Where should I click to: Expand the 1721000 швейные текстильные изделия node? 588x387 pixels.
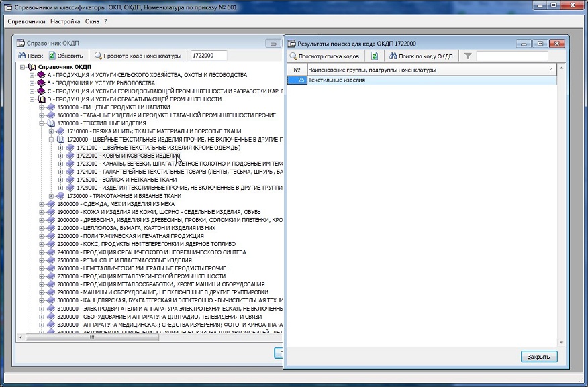coord(60,148)
